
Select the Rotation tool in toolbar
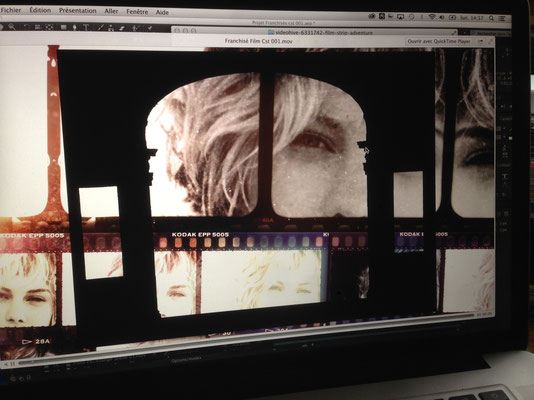pyautogui.click(x=26, y=27)
